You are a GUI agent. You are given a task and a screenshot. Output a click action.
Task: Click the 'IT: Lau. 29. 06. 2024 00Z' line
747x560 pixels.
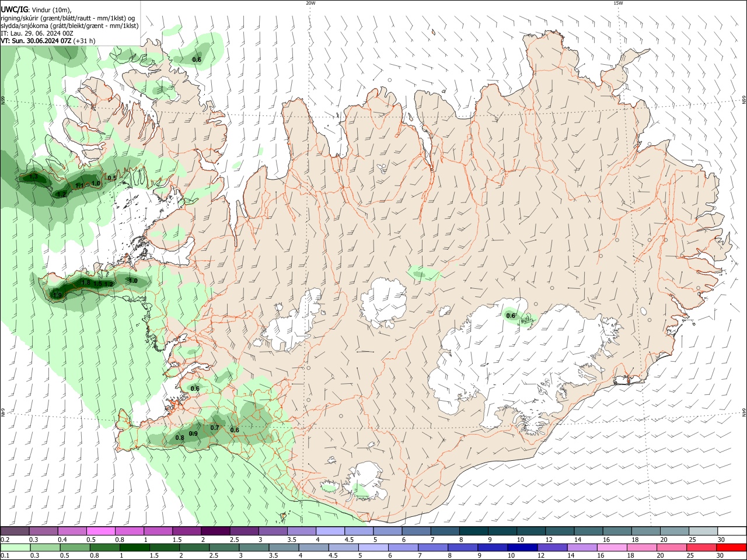[x=37, y=33]
